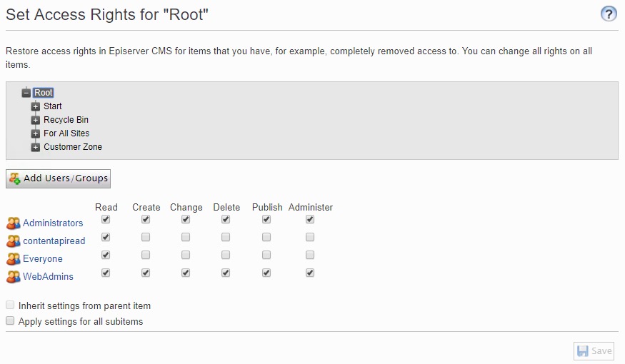Click the Save button
The height and width of the screenshot is (364, 625).
pos(594,350)
